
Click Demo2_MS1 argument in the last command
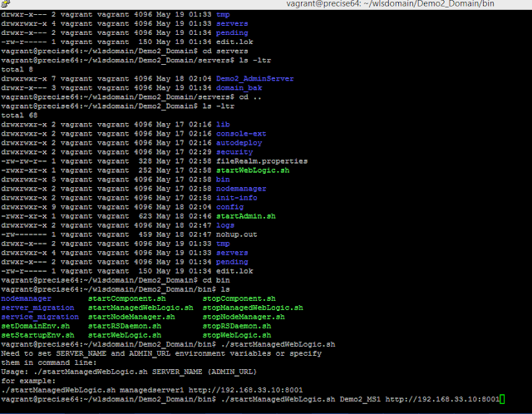click(360, 399)
